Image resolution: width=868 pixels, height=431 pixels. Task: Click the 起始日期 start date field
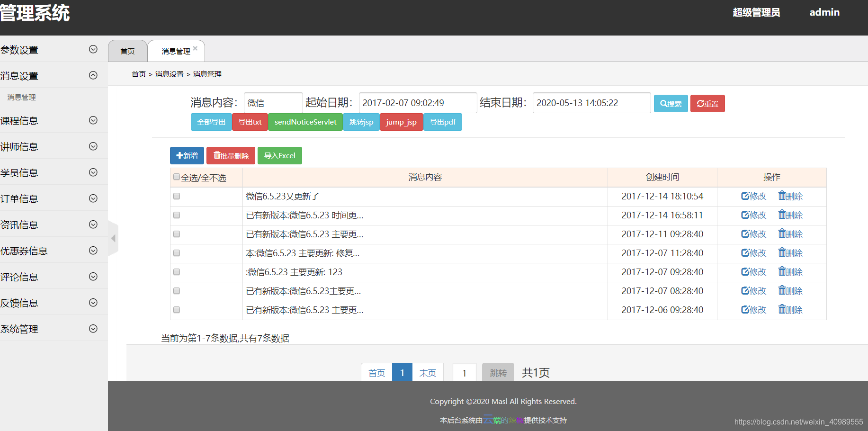coord(418,103)
